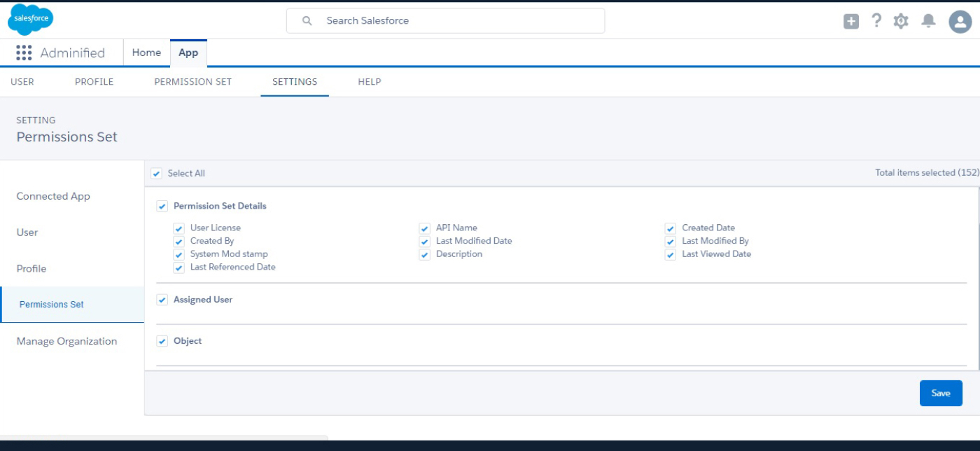
Task: View notifications bell icon
Action: coord(928,21)
